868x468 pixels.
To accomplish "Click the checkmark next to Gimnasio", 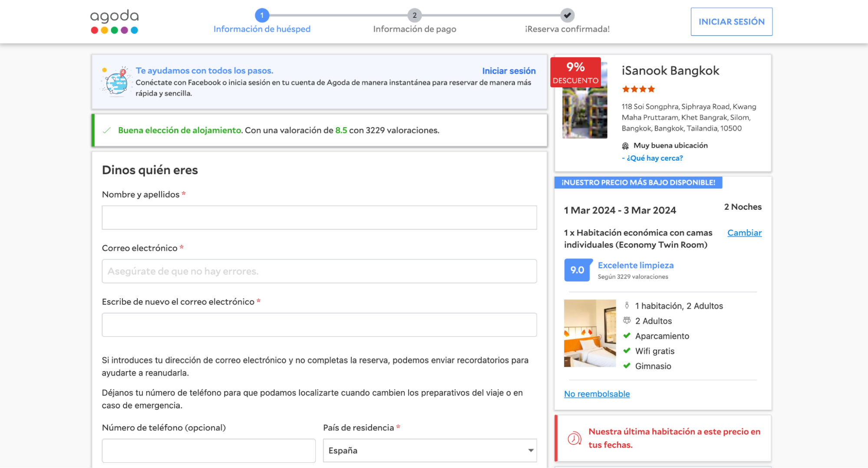I will pyautogui.click(x=627, y=366).
